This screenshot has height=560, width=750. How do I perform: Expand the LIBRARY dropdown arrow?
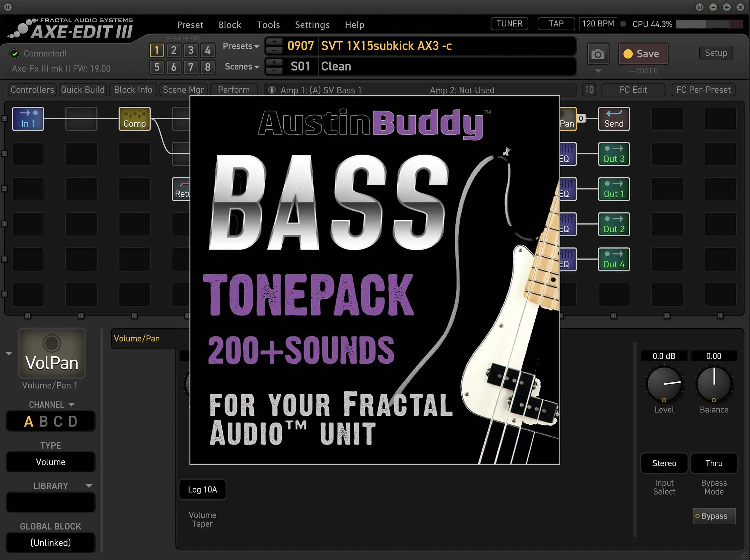click(x=89, y=486)
